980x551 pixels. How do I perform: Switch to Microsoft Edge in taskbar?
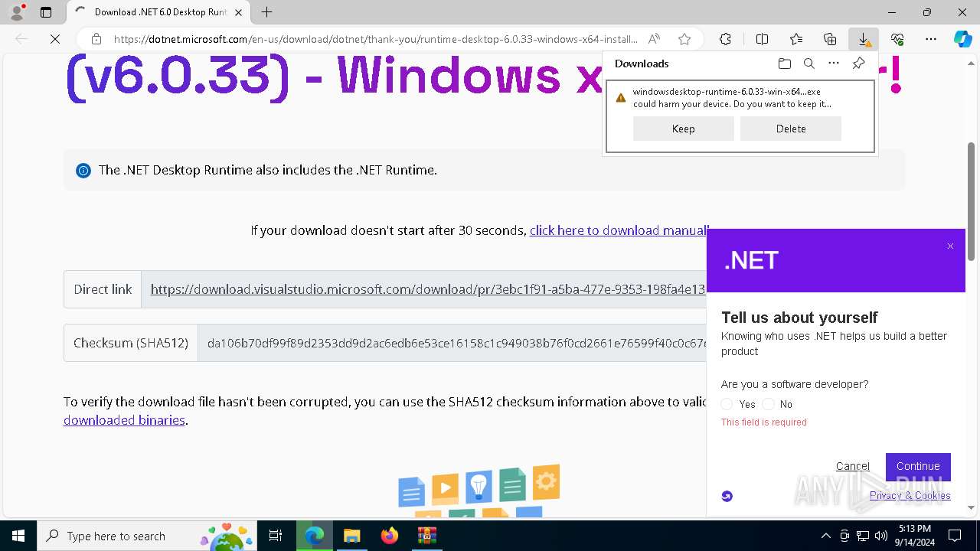314,536
